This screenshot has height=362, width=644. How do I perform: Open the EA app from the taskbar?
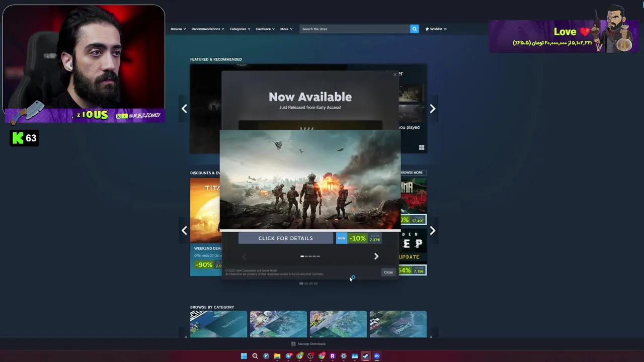(377, 356)
